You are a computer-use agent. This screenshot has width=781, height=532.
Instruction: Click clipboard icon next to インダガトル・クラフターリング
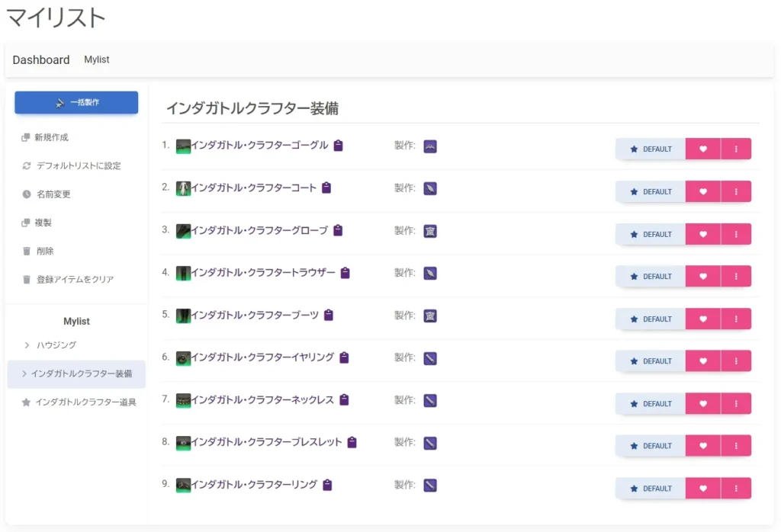[x=327, y=485]
